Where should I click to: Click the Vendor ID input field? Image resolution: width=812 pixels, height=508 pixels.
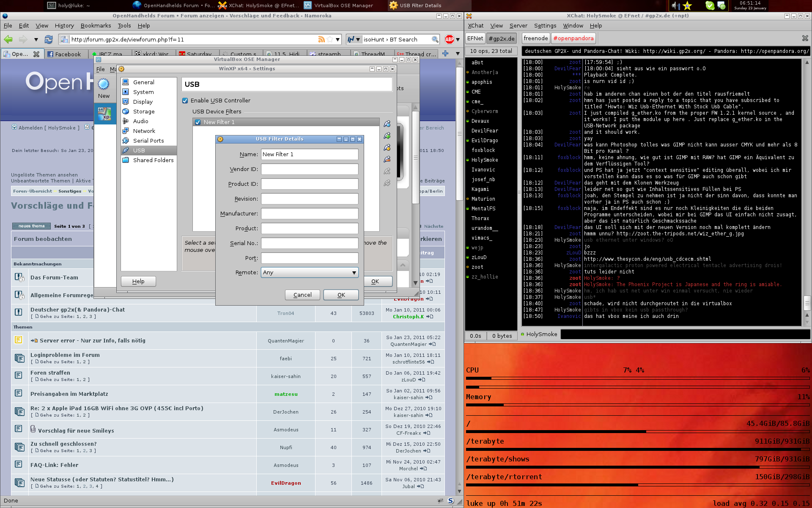point(310,169)
